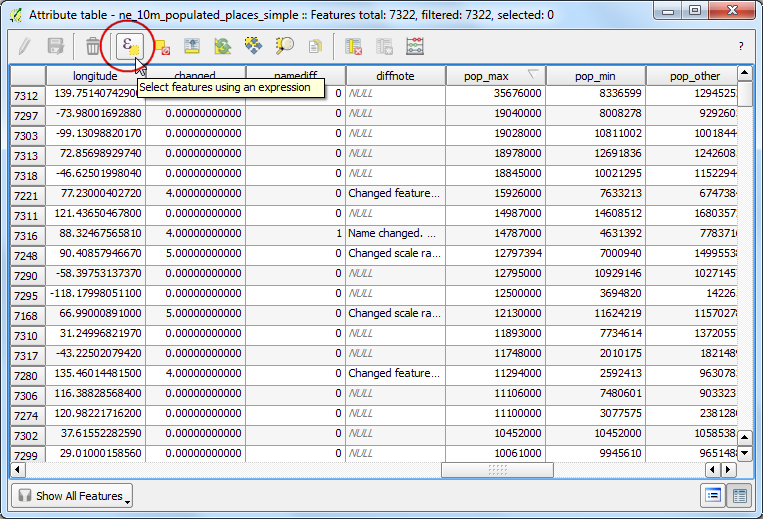Click the diffnote column header

395,76
